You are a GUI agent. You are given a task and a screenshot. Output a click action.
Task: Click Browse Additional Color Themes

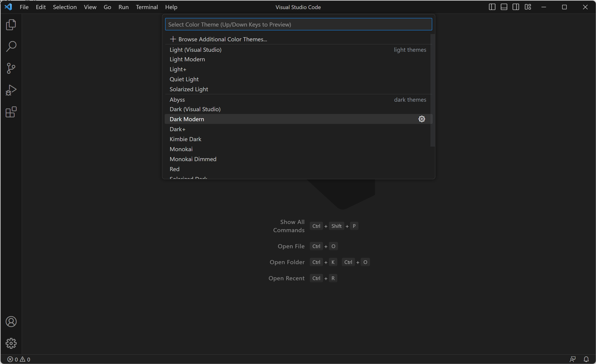point(223,39)
